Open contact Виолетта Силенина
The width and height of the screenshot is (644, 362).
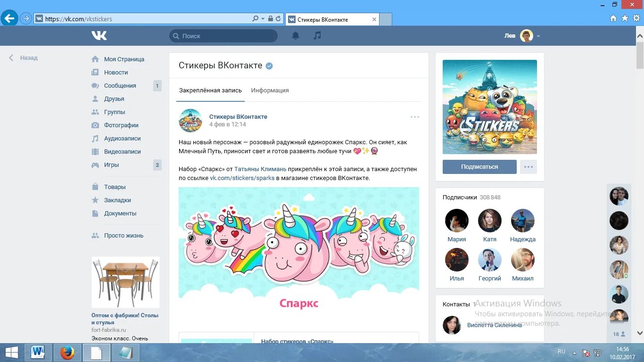pyautogui.click(x=495, y=325)
